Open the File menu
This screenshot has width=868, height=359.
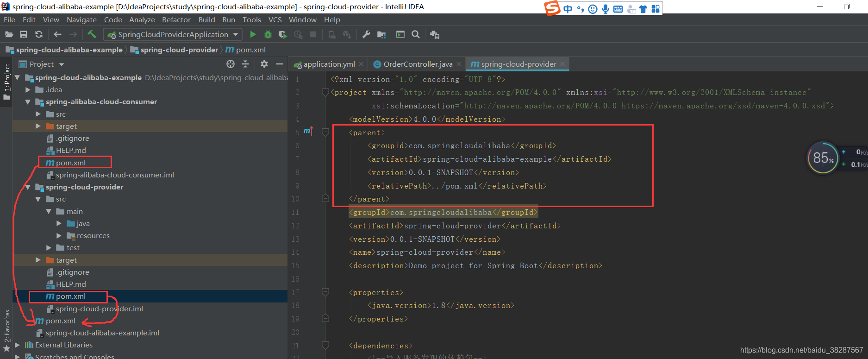tap(9, 19)
